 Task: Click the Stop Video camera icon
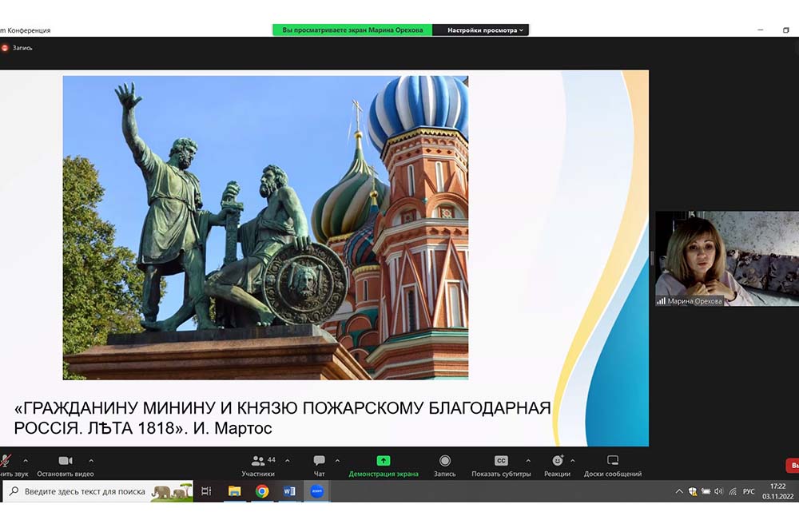coord(65,461)
